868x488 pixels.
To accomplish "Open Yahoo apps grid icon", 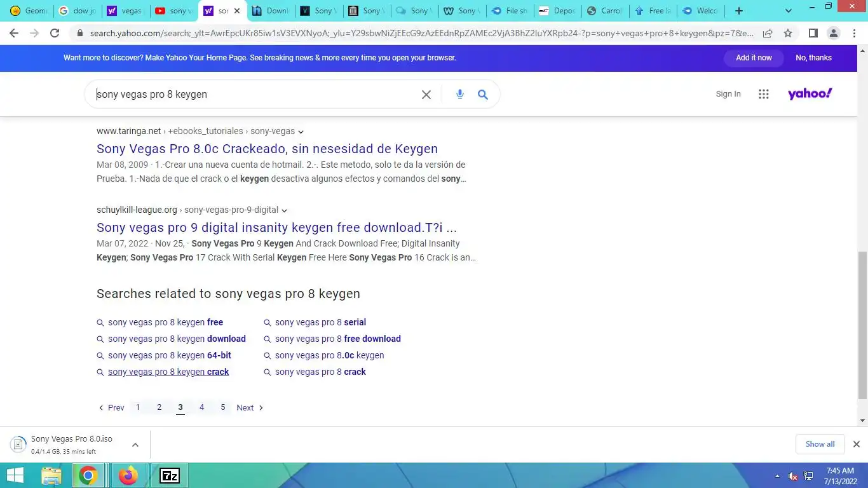I will coord(764,94).
